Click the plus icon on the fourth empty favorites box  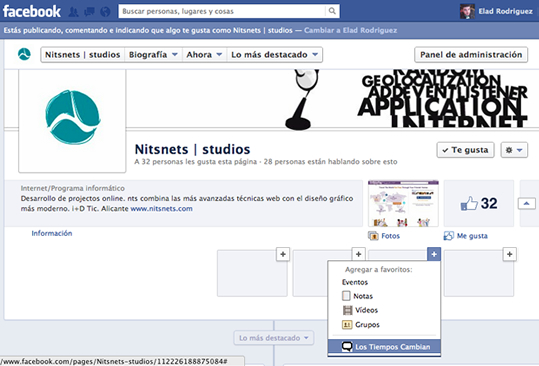(509, 254)
